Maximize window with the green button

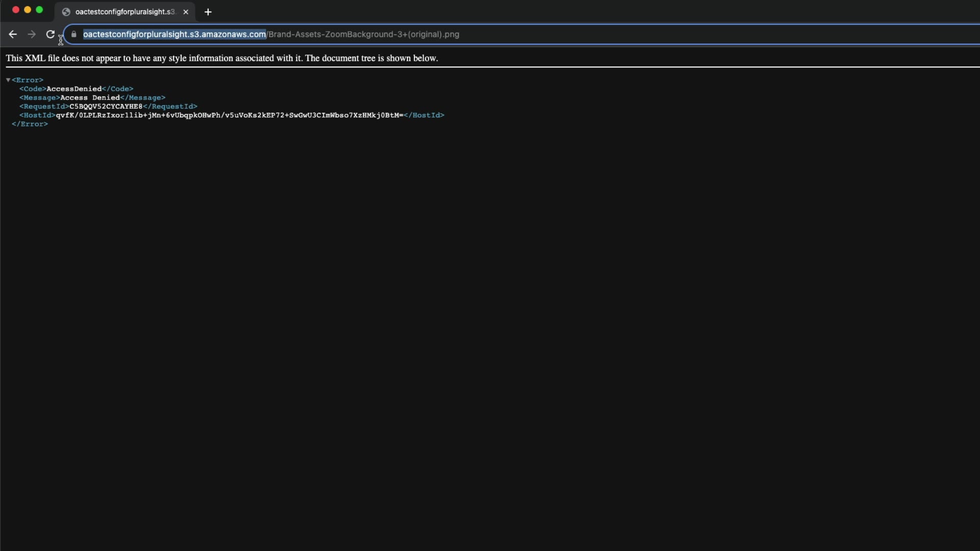pyautogui.click(x=39, y=10)
